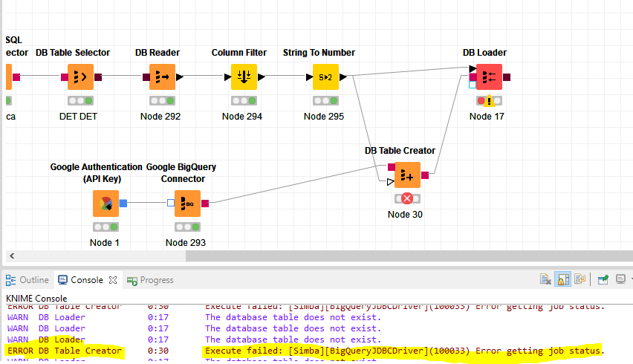
Task: Click the 'KNIME Console' heading text
Action: (x=36, y=299)
